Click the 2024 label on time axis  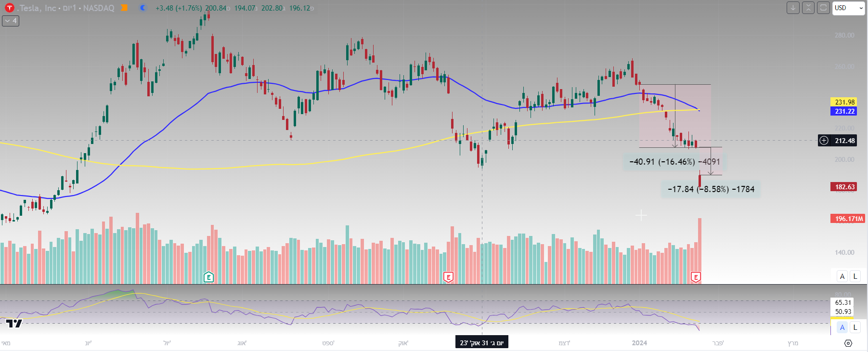639,343
